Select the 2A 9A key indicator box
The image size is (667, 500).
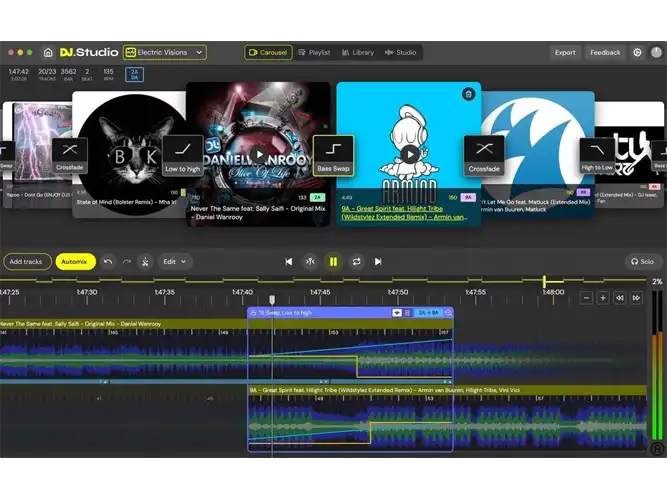coord(134,74)
